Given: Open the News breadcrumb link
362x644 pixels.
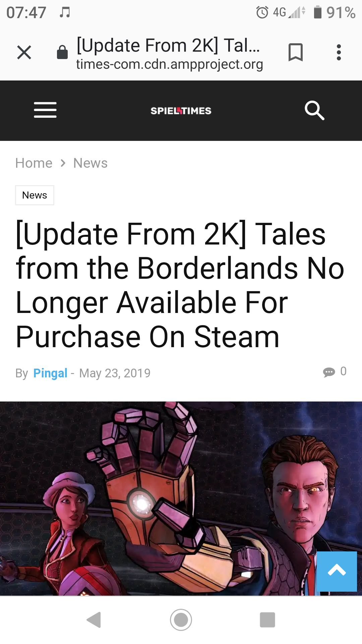Looking at the screenshot, I should tap(90, 163).
